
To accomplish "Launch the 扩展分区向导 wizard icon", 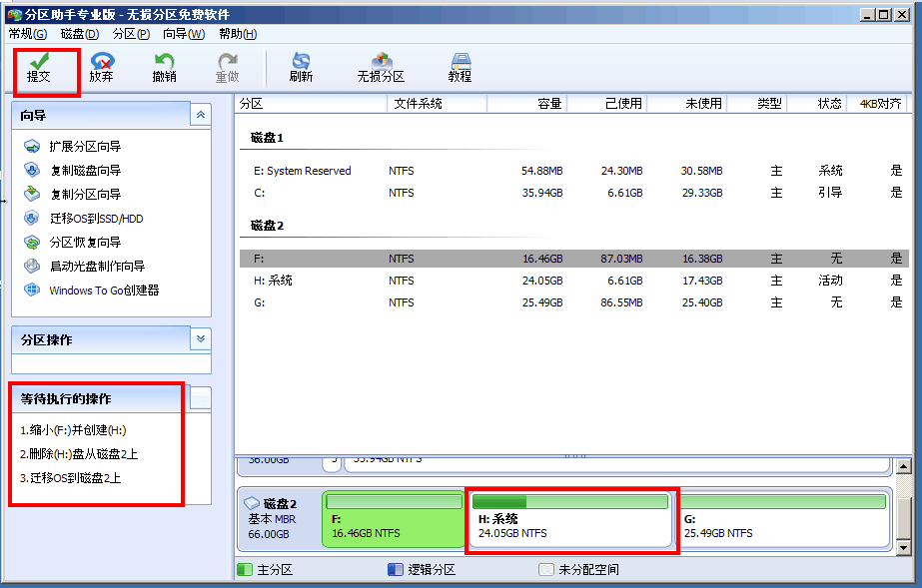I will coord(86,146).
